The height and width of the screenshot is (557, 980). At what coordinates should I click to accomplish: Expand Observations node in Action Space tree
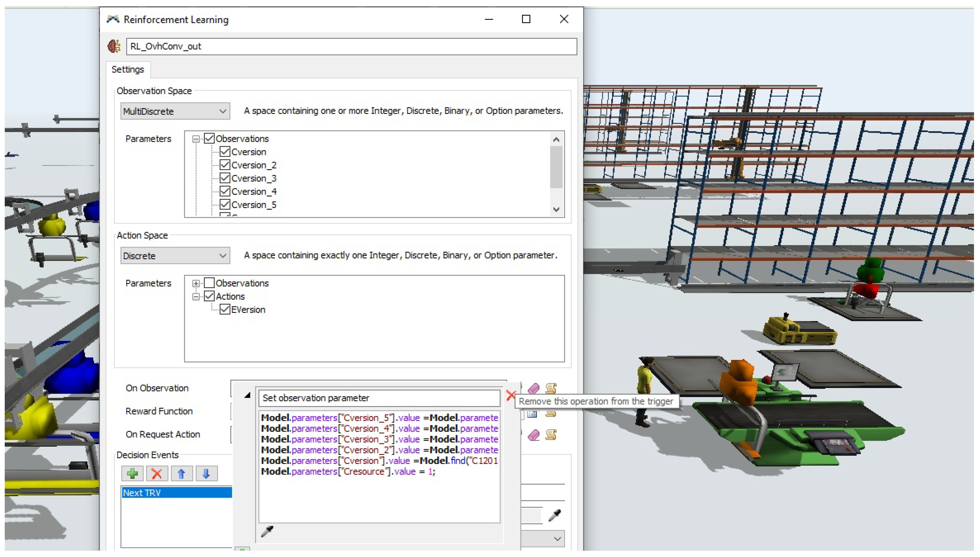pos(196,283)
